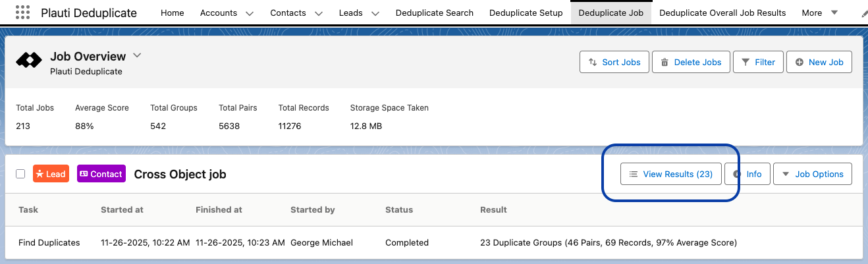Click the Task column header
This screenshot has width=868, height=264.
28,209
